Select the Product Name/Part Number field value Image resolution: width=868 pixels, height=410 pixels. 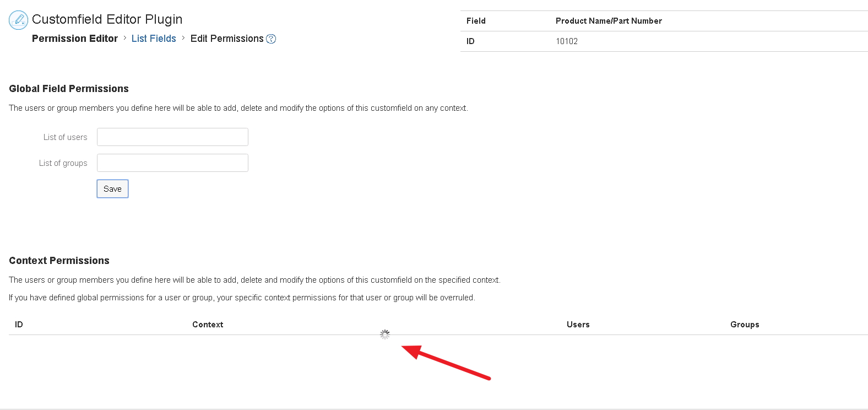[608, 21]
